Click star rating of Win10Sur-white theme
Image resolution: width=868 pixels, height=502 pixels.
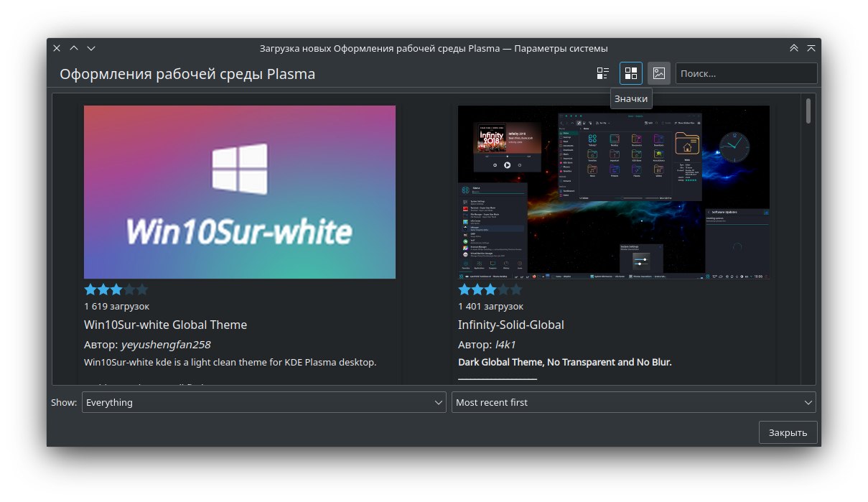pyautogui.click(x=116, y=289)
